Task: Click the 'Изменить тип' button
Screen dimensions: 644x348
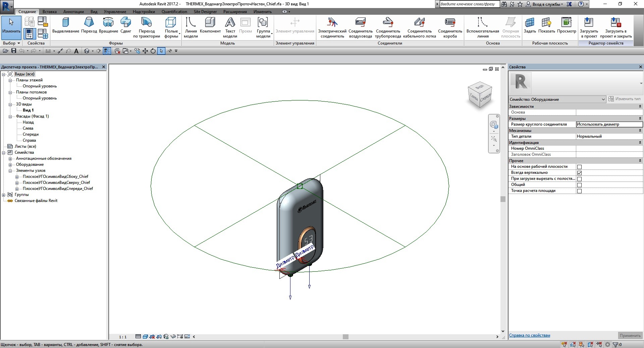Action: click(x=625, y=99)
